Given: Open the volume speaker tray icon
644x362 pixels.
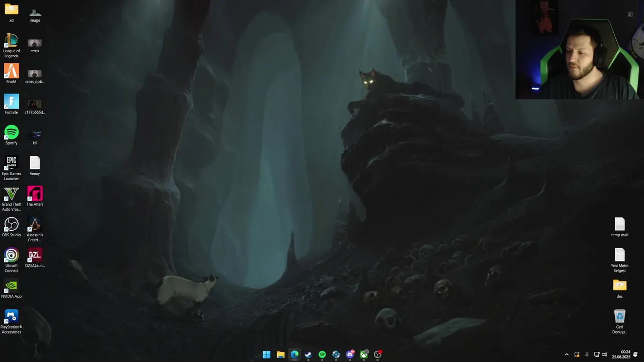Looking at the screenshot, I should (604, 354).
